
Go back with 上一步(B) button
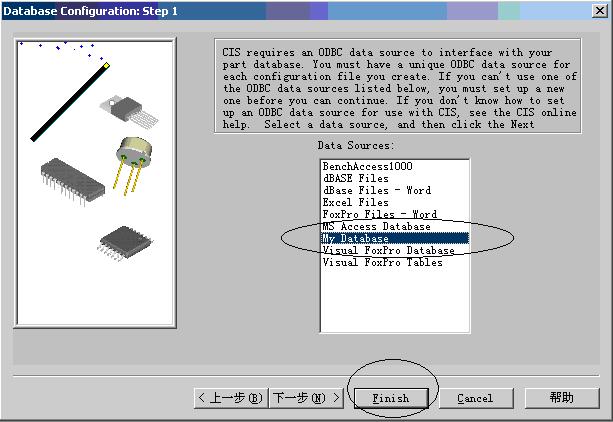click(x=231, y=398)
